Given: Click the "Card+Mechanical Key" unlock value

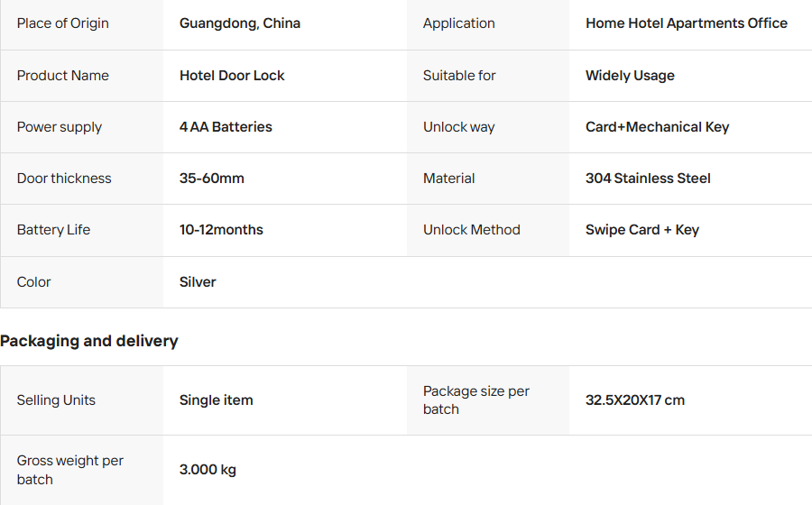Looking at the screenshot, I should click(657, 127).
